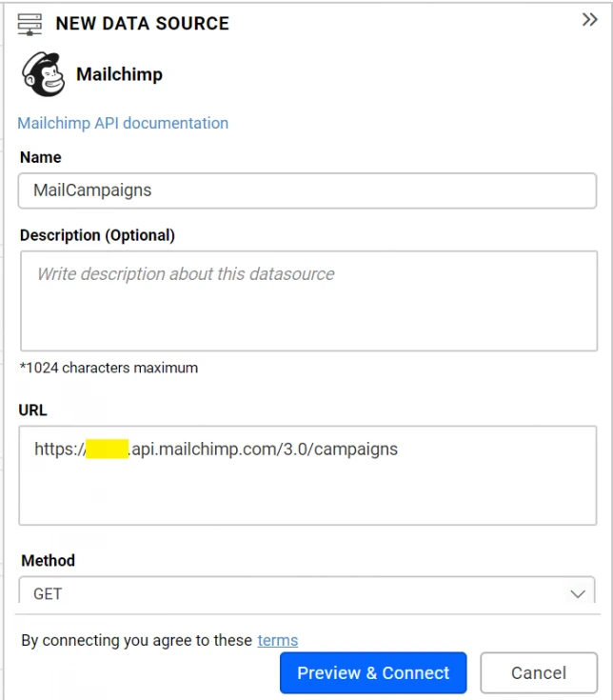Screen dimensions: 613x700
Task: Click the yellow highlighted part of the URL
Action: (107, 449)
